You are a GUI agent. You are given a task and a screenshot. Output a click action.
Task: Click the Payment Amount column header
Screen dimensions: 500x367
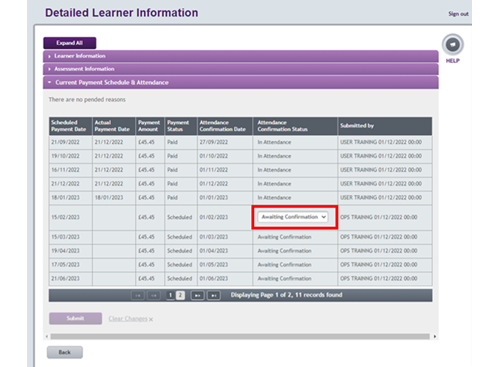pyautogui.click(x=150, y=126)
